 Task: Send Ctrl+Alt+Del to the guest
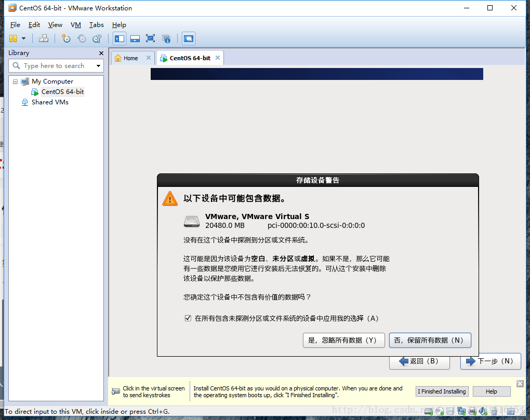(x=43, y=38)
